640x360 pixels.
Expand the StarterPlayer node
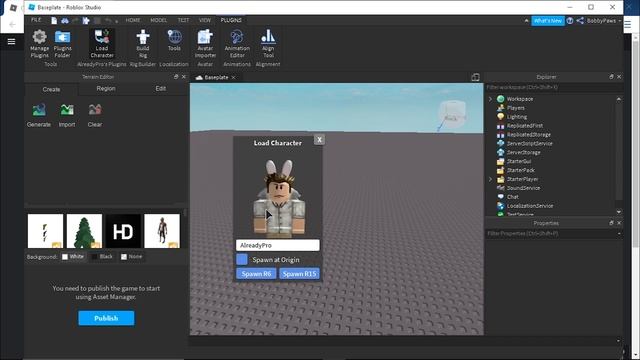point(490,179)
